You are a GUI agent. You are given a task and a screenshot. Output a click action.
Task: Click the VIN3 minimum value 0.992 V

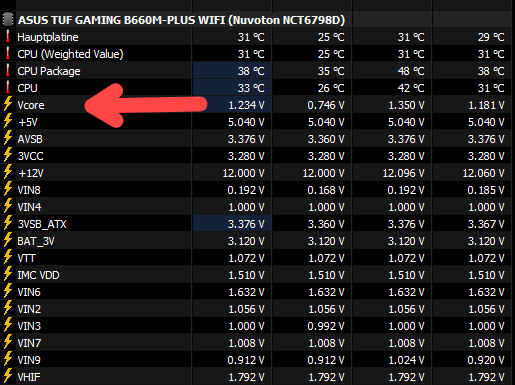(326, 326)
